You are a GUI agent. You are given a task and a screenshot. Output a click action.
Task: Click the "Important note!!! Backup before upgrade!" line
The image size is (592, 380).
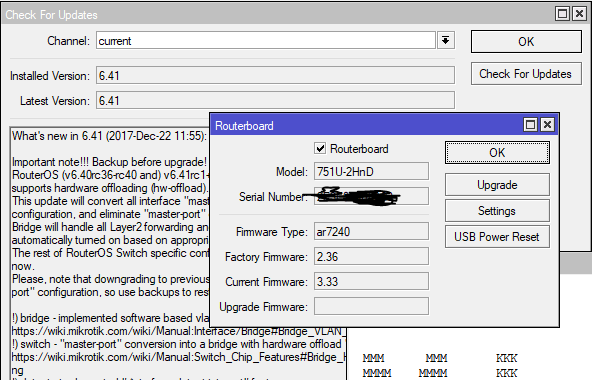pos(109,162)
